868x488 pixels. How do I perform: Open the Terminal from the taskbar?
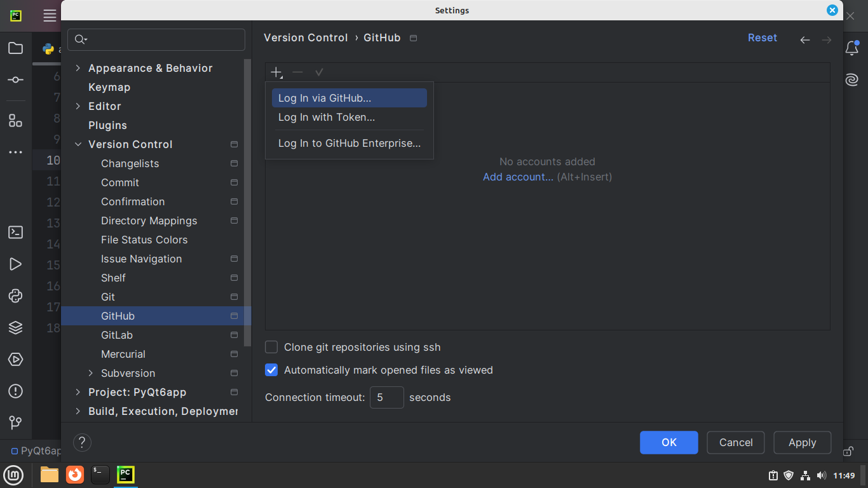coord(100,475)
